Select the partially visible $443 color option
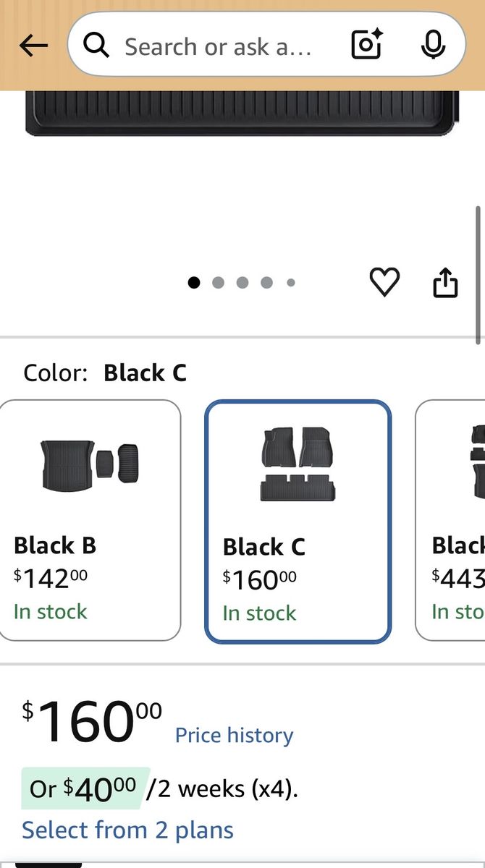The width and height of the screenshot is (485, 868). 450,520
